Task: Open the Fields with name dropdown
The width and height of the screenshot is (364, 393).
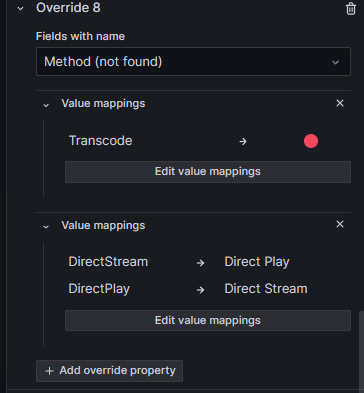Action: (193, 62)
